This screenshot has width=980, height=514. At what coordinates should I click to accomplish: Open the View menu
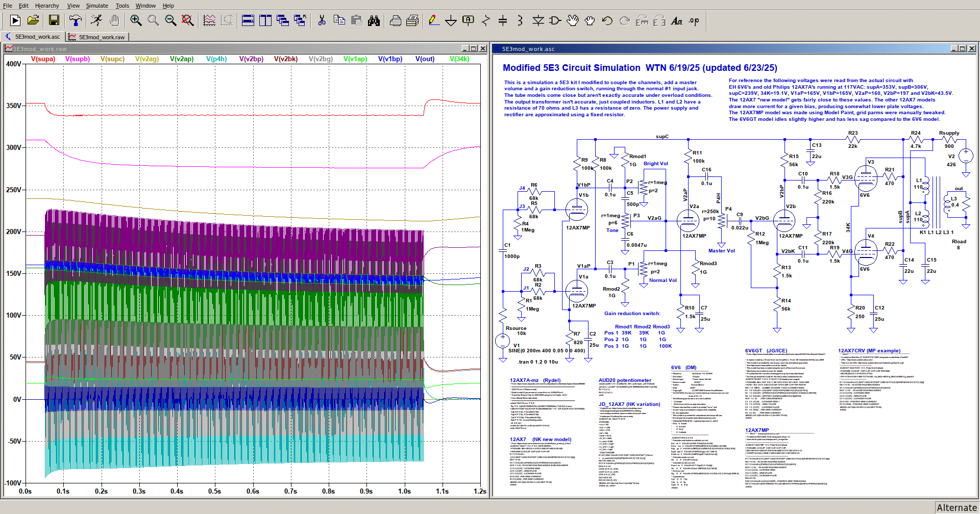tap(73, 6)
